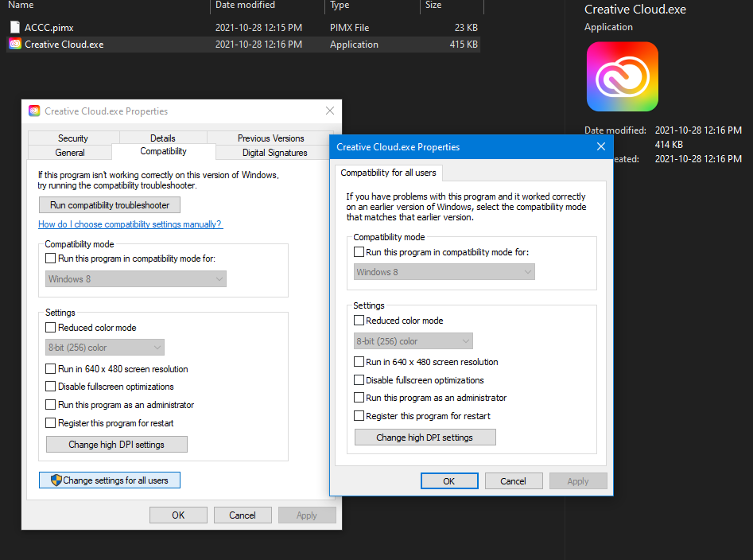Viewport: 753px width, 560px height.
Task: Enable Run this program as an administrator
Action: [51, 405]
